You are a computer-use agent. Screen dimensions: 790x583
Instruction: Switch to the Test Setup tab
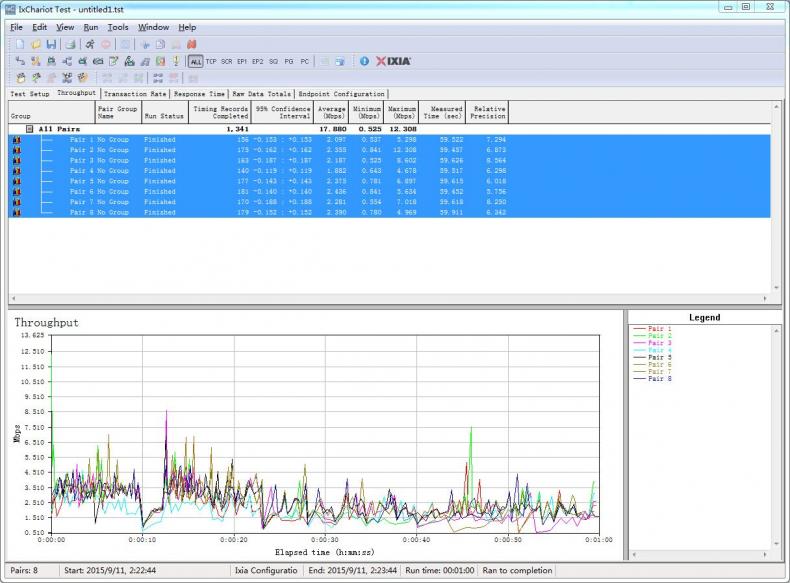(x=30, y=94)
